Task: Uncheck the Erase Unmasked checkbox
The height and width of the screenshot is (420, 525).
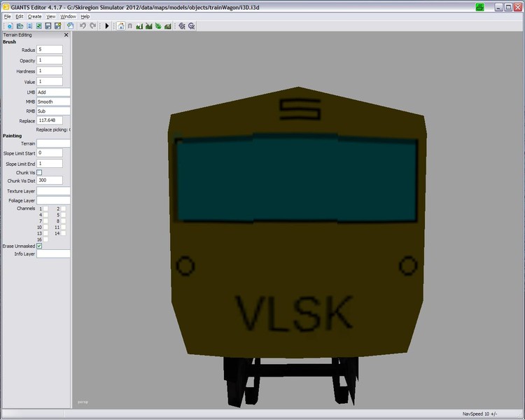Action: coord(39,246)
